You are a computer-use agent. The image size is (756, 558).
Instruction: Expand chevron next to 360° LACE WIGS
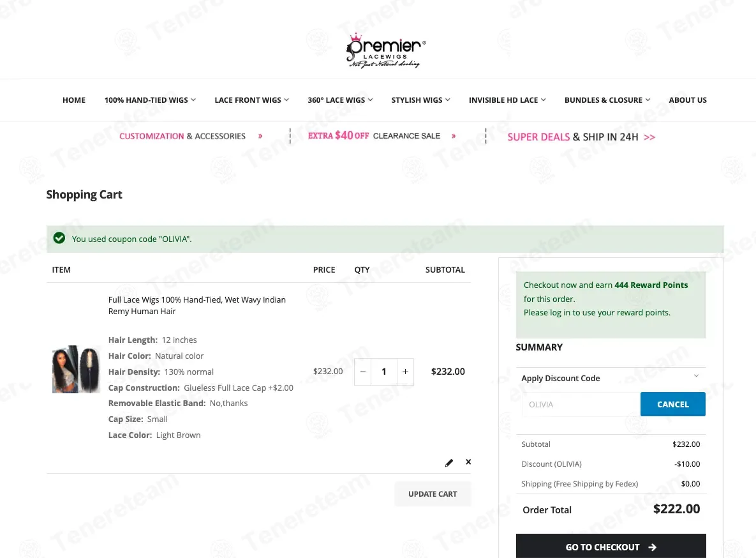[370, 100]
